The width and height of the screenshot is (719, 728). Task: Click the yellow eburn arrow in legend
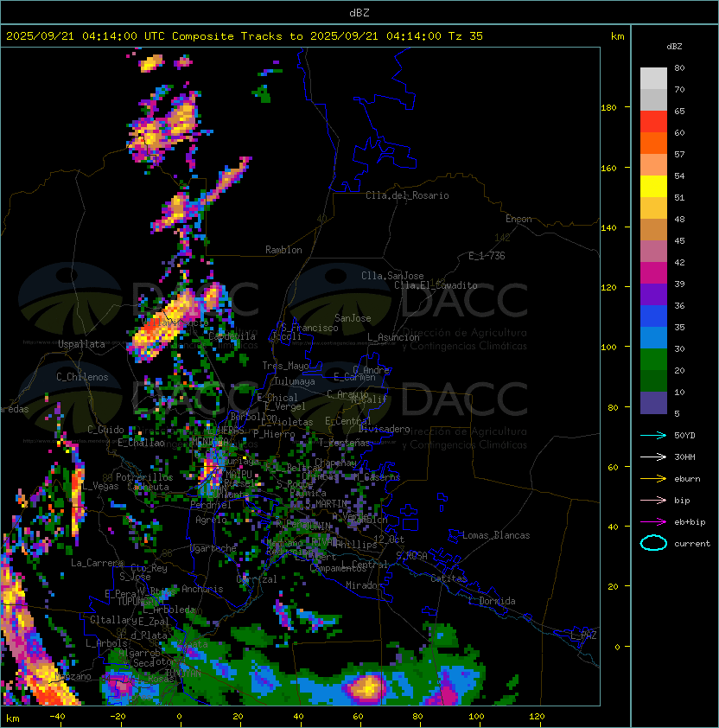653,479
